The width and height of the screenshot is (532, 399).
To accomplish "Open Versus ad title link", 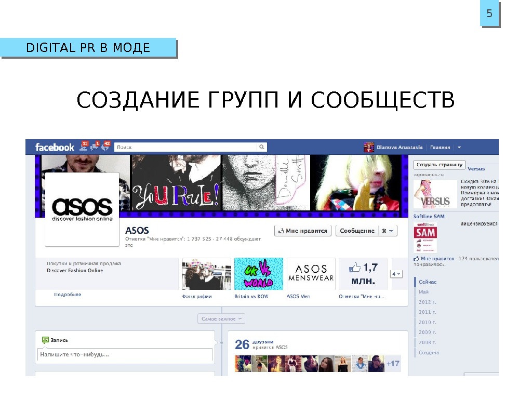I will [x=476, y=169].
